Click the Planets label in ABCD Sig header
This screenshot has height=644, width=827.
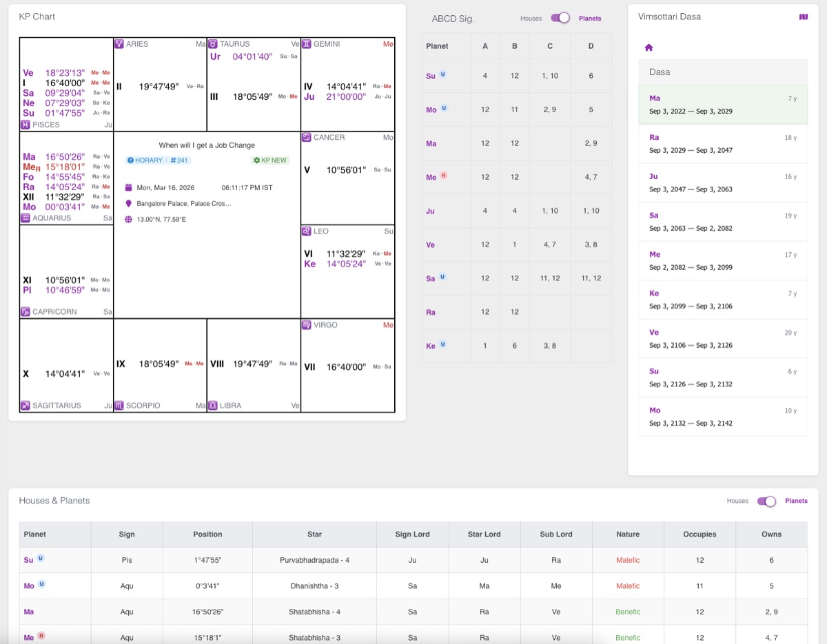pyautogui.click(x=590, y=19)
